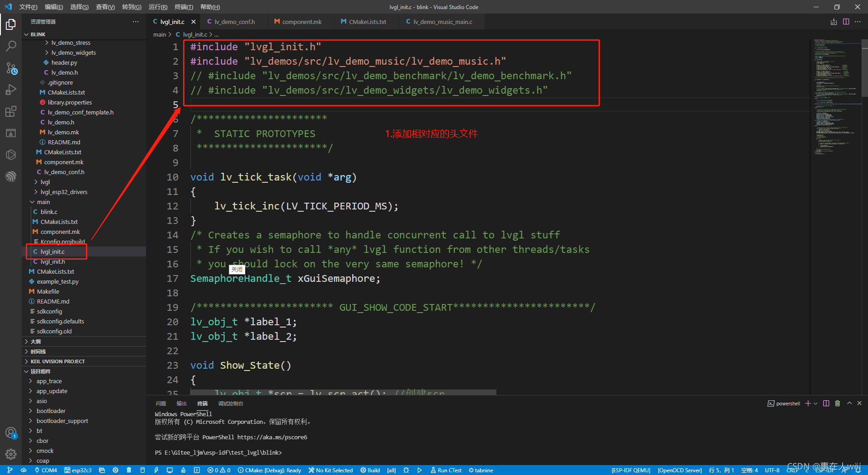Select COM4 serial port in status bar
The width and height of the screenshot is (868, 475).
(45, 470)
